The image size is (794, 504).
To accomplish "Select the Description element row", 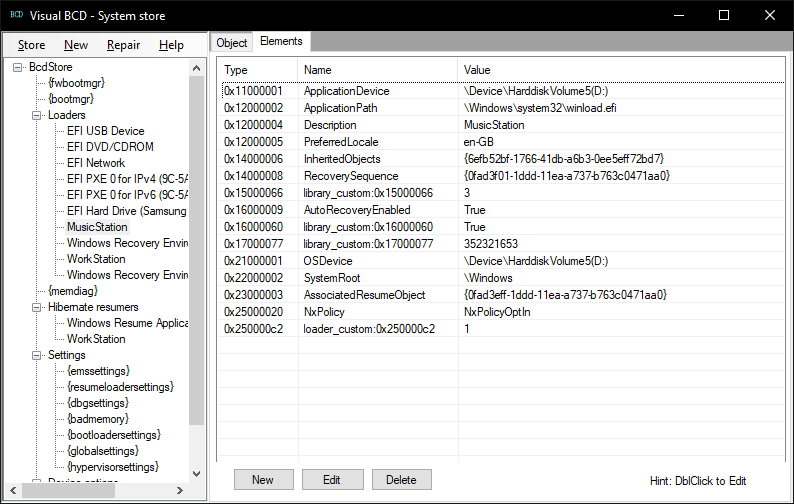I will coord(502,125).
